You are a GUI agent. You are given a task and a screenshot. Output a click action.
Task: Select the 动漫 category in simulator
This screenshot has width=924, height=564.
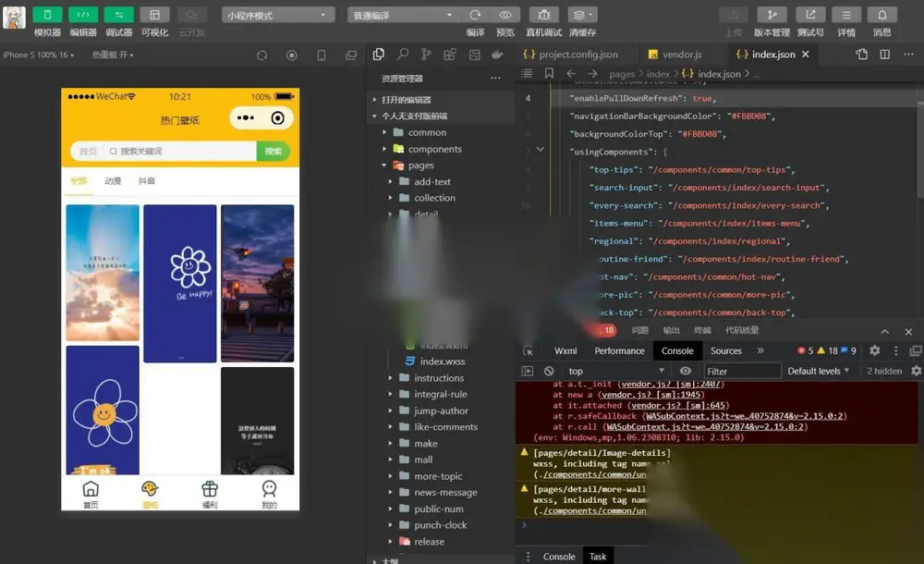(113, 181)
